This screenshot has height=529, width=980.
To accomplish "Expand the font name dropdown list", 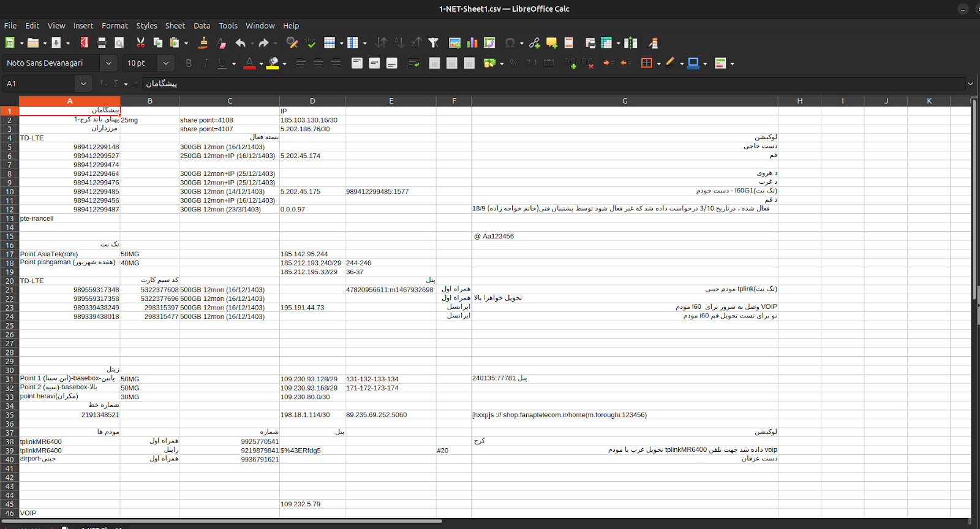I will pyautogui.click(x=108, y=63).
